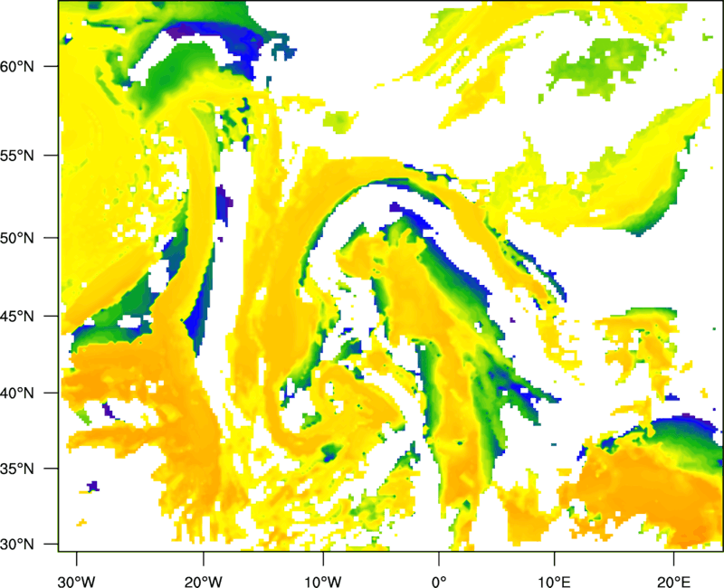
Task: Click the 10°E longitude label
Action: [x=554, y=582]
